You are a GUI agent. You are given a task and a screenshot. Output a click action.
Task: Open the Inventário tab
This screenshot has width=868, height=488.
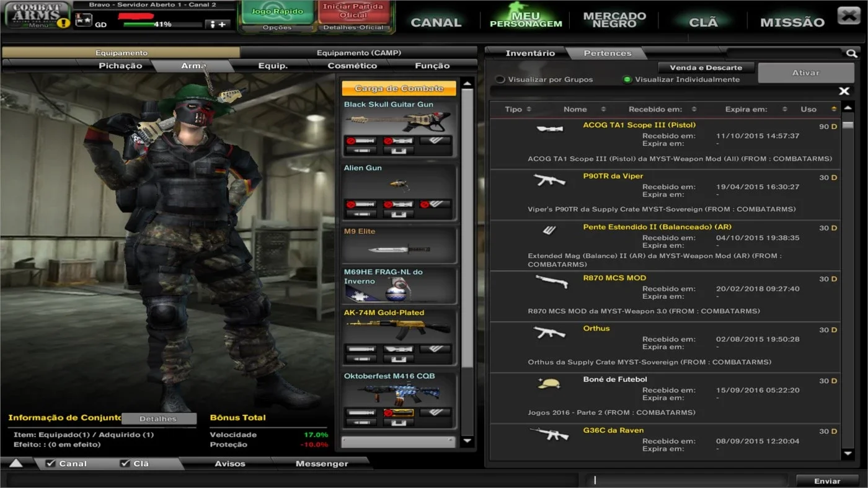[x=530, y=53]
